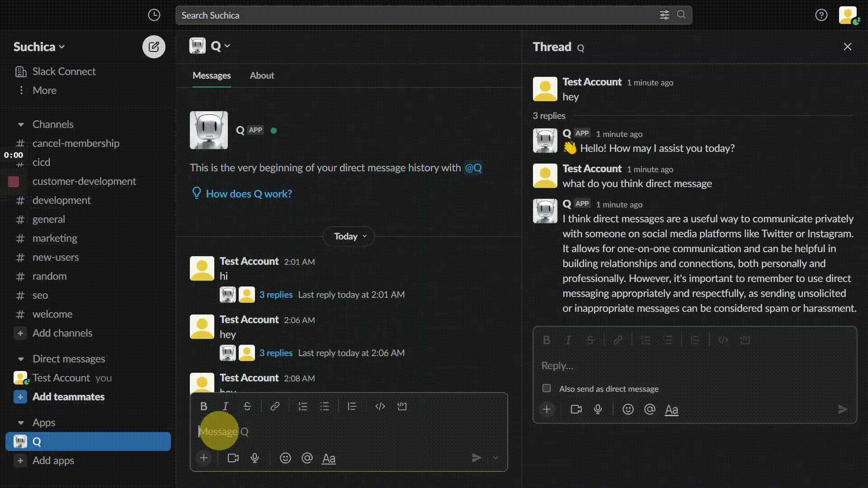Open the Q conversation details dropdown

[x=221, y=46]
